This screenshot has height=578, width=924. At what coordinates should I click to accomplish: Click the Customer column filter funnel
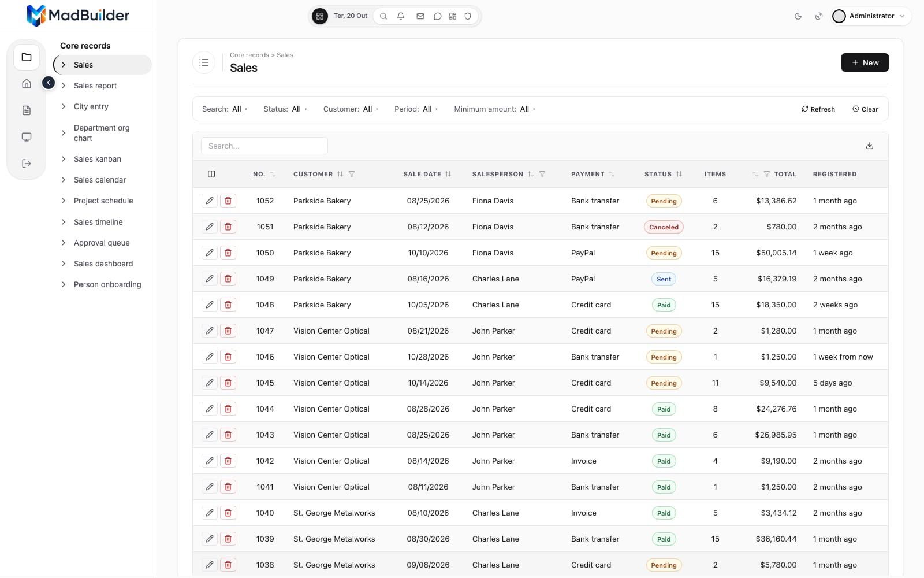[x=352, y=174]
